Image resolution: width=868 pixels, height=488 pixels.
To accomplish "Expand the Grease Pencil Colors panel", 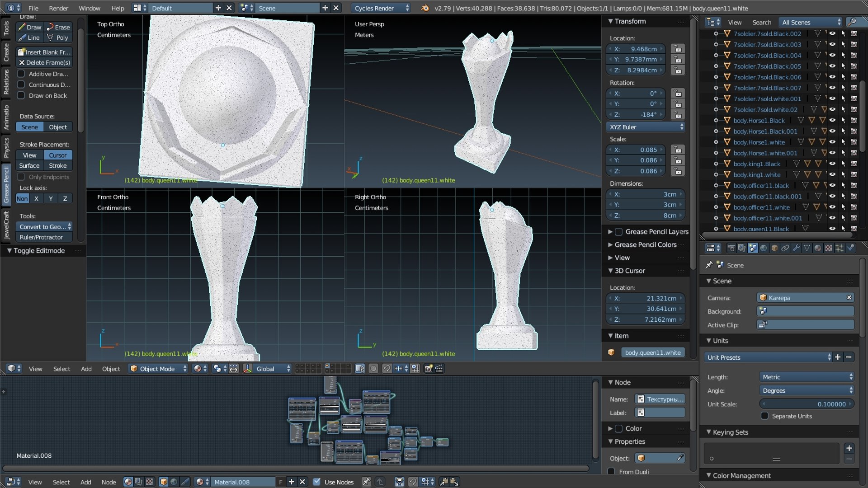I will tap(645, 244).
